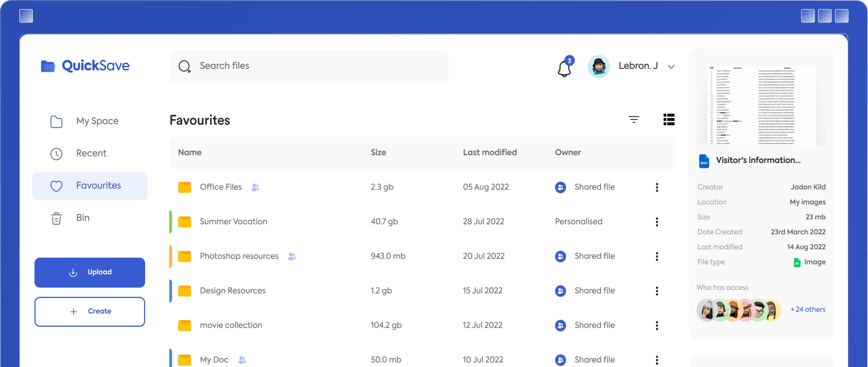Open the notifications bell icon

[564, 67]
